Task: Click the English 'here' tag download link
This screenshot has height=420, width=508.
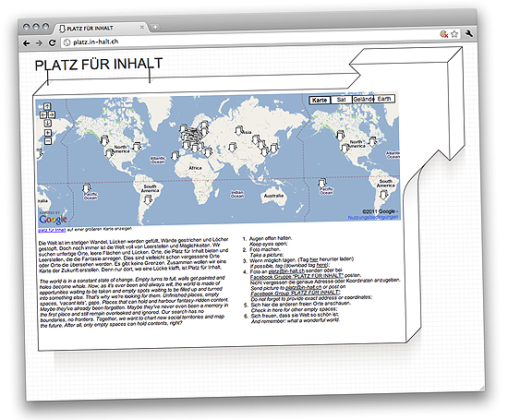Action: [x=321, y=265]
